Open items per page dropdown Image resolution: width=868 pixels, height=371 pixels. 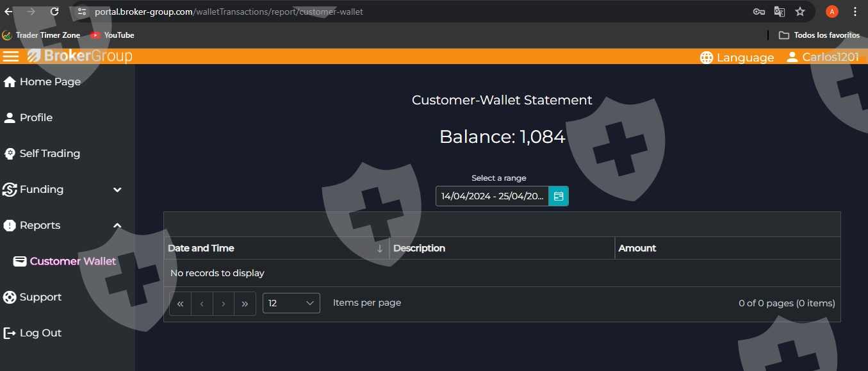tap(291, 303)
